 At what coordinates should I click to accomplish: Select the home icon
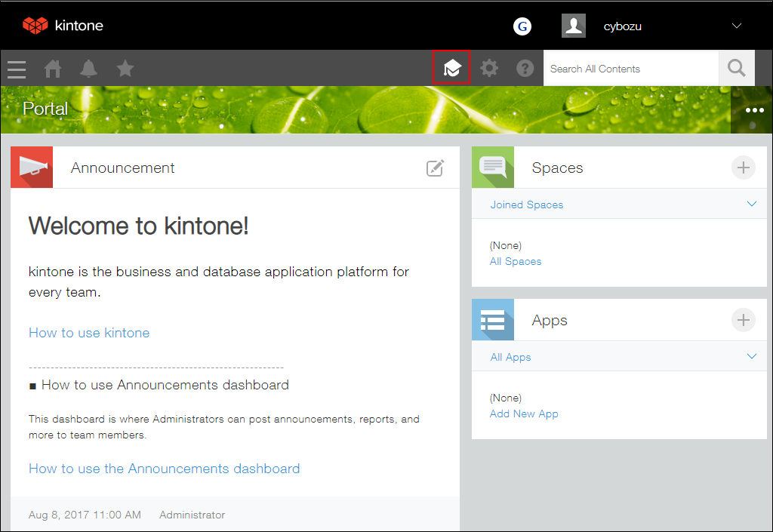pos(52,69)
